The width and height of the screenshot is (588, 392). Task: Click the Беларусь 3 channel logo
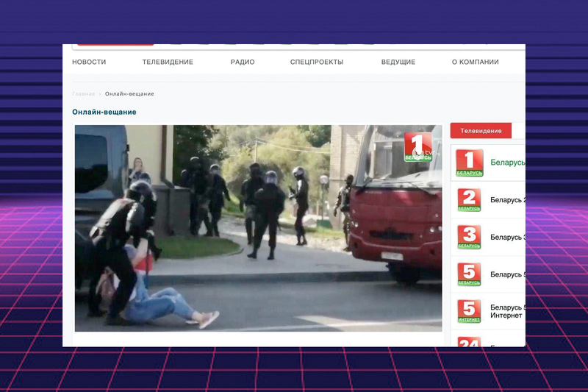tap(469, 237)
